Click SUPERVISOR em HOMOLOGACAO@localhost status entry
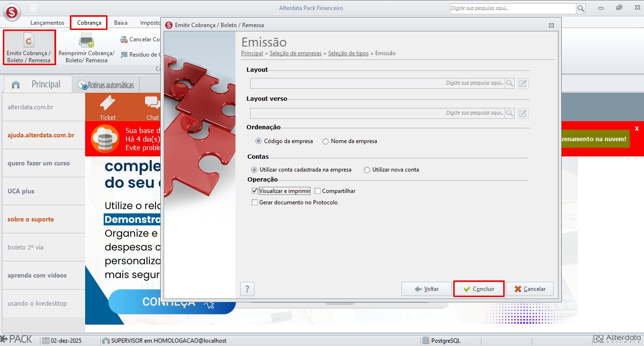The height and width of the screenshot is (346, 644). [x=165, y=341]
